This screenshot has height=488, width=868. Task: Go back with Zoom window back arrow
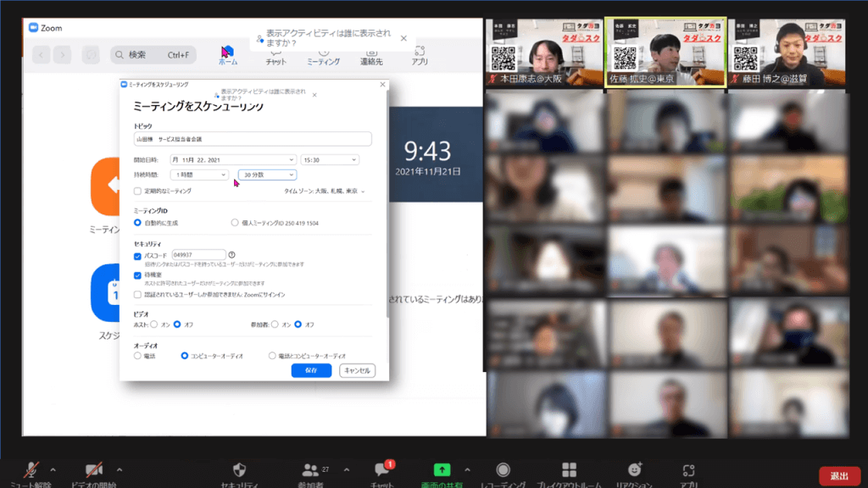coord(41,55)
